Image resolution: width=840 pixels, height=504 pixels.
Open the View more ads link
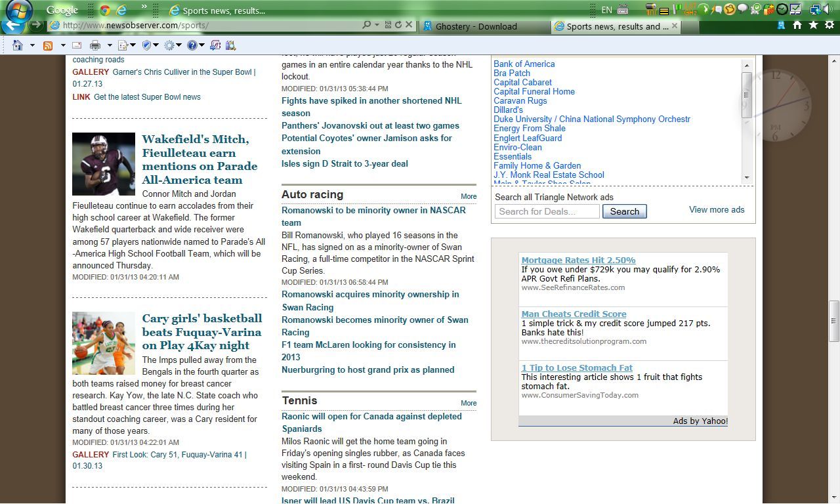point(716,210)
